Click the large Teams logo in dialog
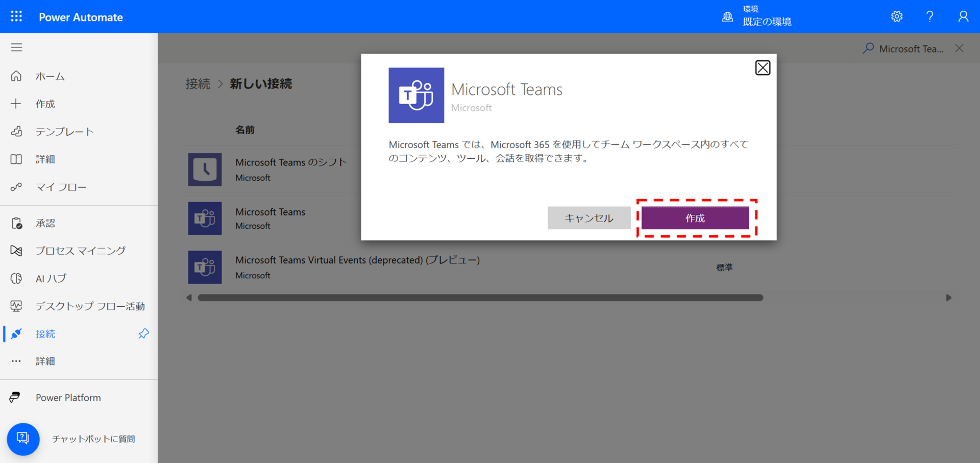 coord(416,95)
